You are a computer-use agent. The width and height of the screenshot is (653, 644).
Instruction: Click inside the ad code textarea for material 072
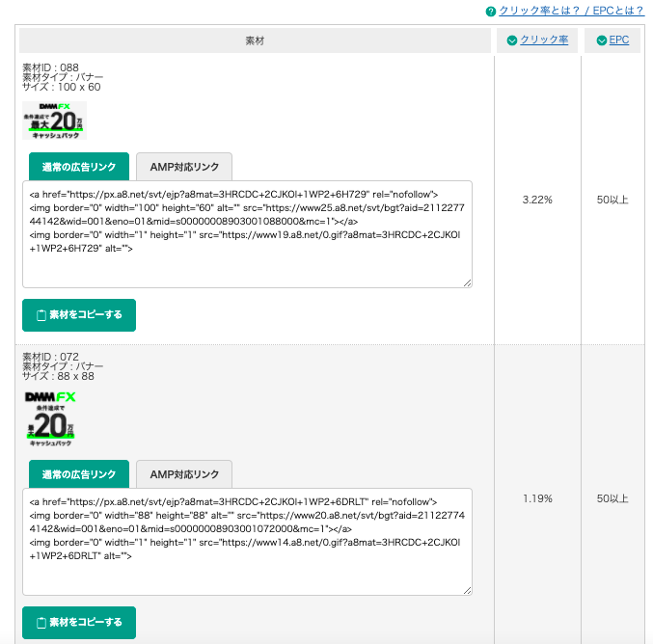coord(247,541)
